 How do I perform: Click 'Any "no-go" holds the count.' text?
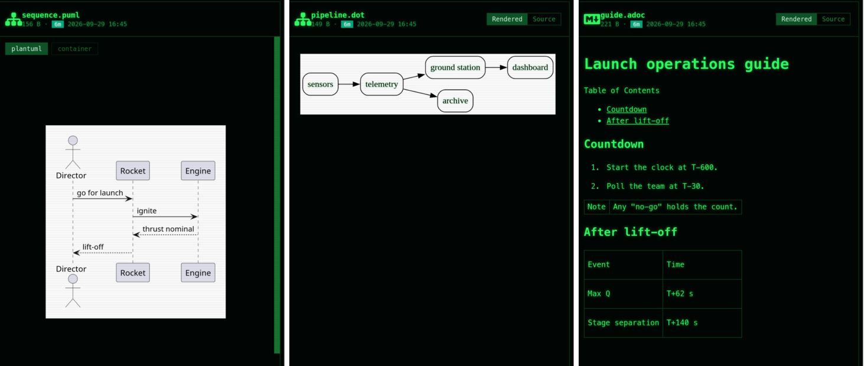(676, 207)
